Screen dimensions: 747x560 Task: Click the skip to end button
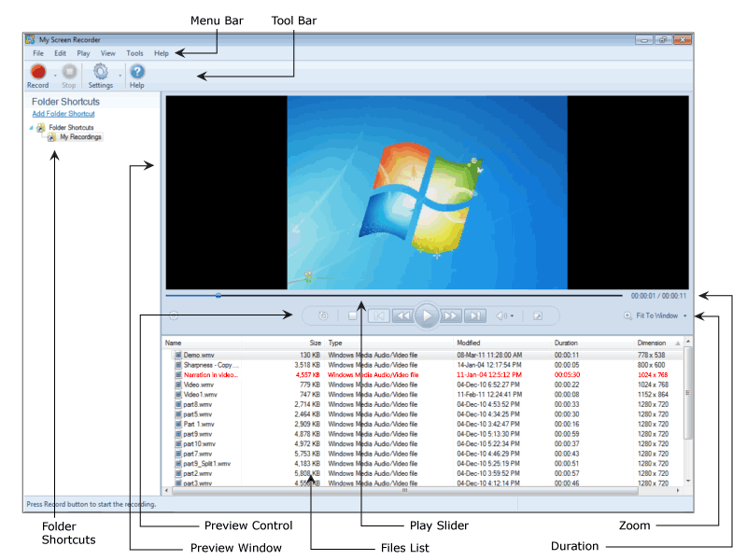point(474,316)
